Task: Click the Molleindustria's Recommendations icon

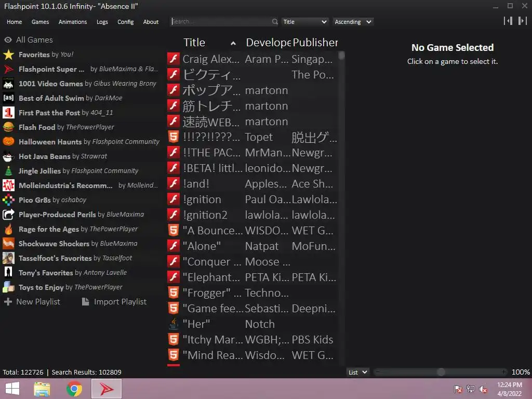Action: pos(8,185)
